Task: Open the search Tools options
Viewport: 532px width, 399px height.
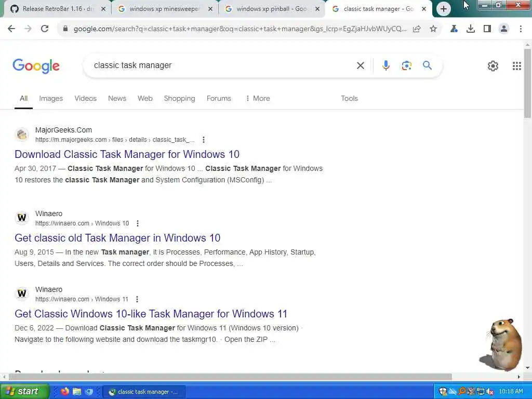Action: pos(349,98)
